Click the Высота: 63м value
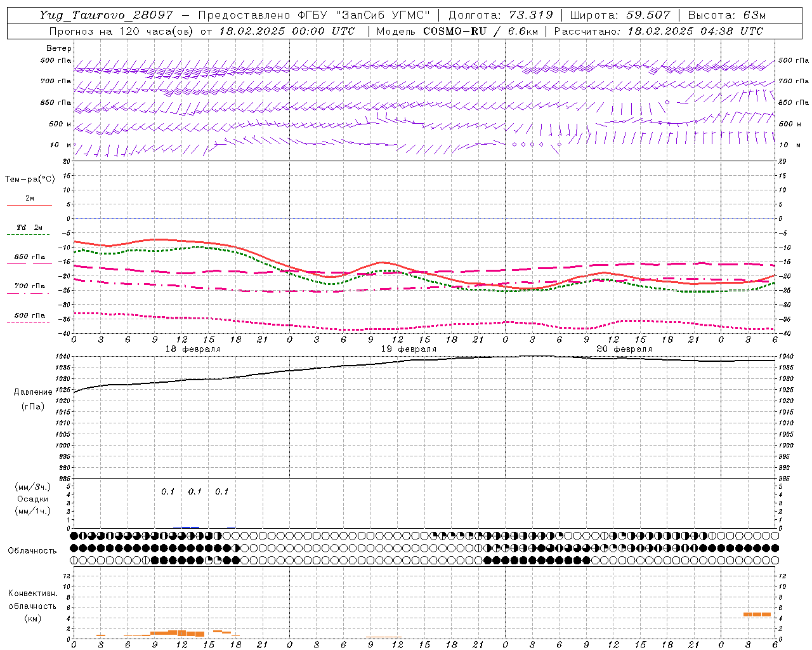This screenshot has height=650, width=812. click(726, 15)
